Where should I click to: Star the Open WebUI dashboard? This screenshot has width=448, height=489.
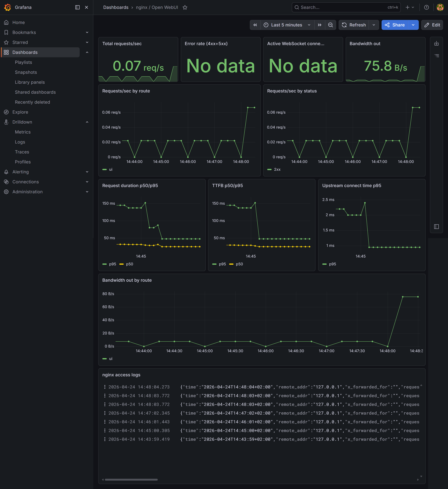185,7
